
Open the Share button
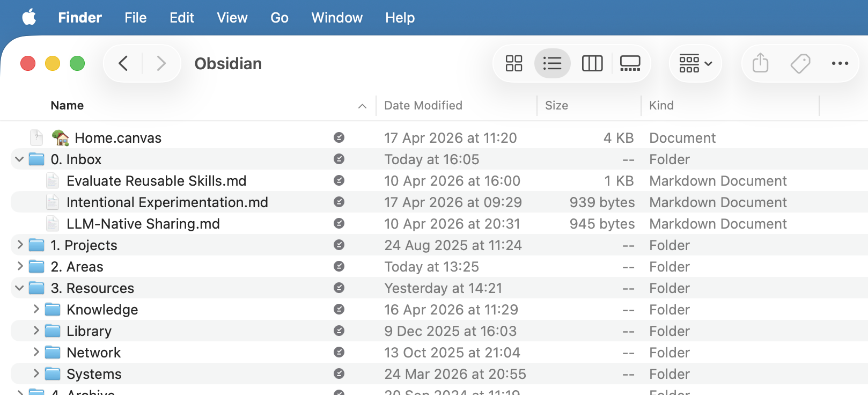pyautogui.click(x=760, y=63)
